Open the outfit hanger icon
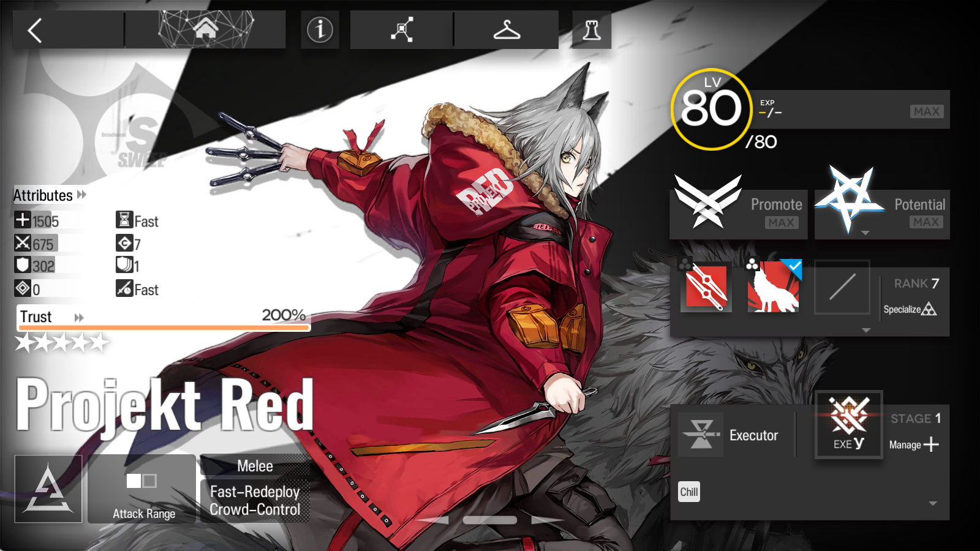Image resolution: width=980 pixels, height=551 pixels. tap(507, 29)
